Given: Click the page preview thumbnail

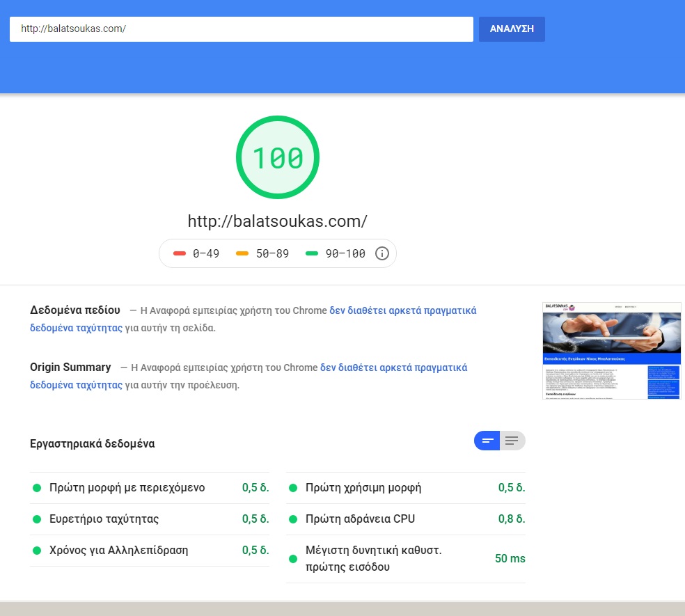Looking at the screenshot, I should pos(611,350).
